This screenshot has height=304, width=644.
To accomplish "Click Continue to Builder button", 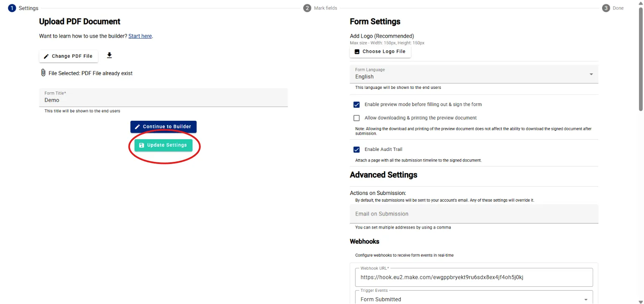I will coord(164,127).
